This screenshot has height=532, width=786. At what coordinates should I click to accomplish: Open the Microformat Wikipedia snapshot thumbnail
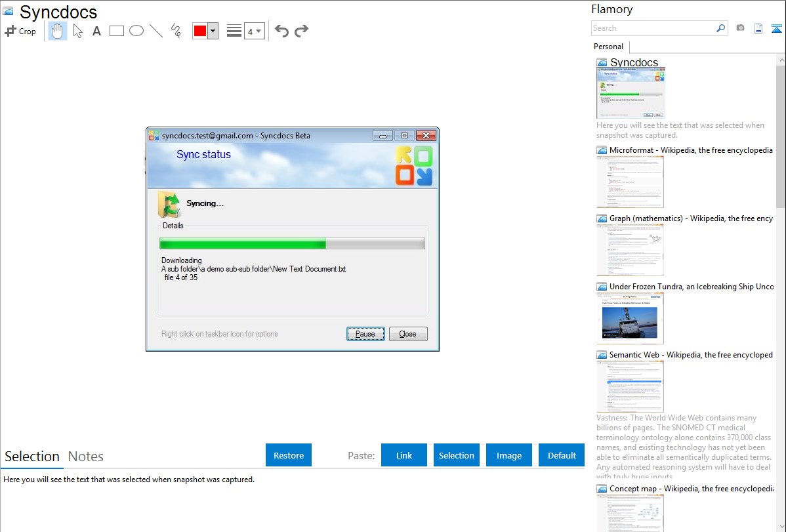pyautogui.click(x=630, y=182)
